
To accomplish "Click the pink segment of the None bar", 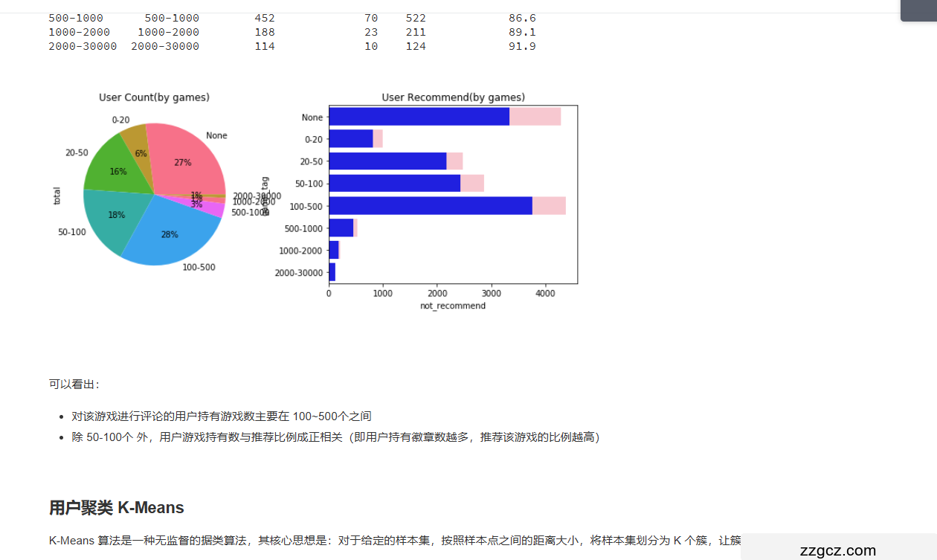I will [535, 117].
